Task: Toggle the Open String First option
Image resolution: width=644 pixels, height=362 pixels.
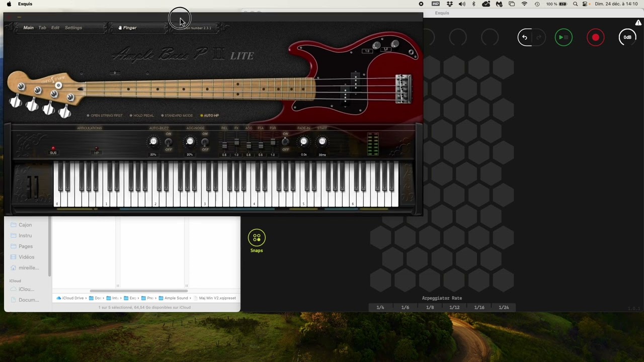Action: [x=105, y=116]
